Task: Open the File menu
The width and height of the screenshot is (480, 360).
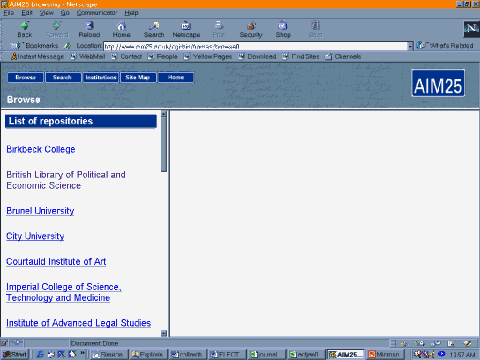Action: coord(8,13)
